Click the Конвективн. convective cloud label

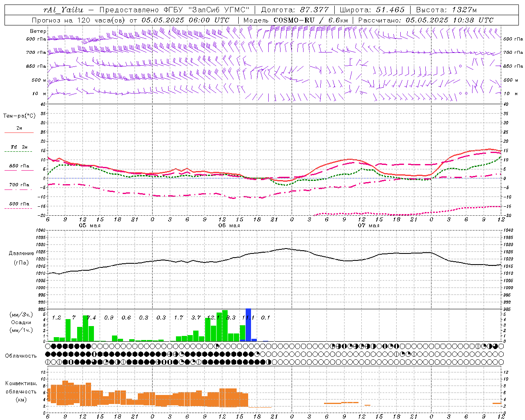coord(21,383)
